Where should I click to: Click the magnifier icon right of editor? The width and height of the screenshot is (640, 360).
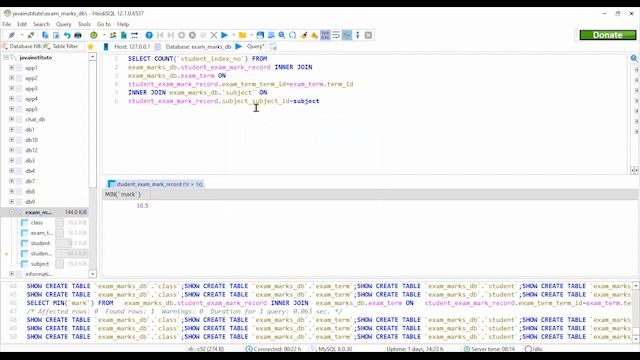pos(634,59)
